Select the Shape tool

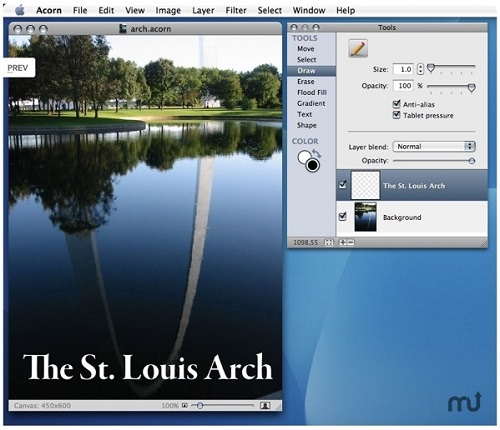point(307,125)
